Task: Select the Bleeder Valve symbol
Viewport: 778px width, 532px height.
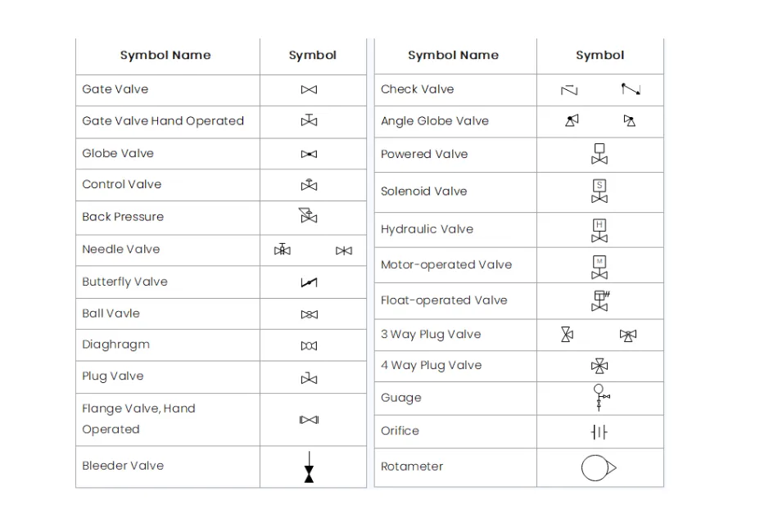Action: (x=309, y=467)
